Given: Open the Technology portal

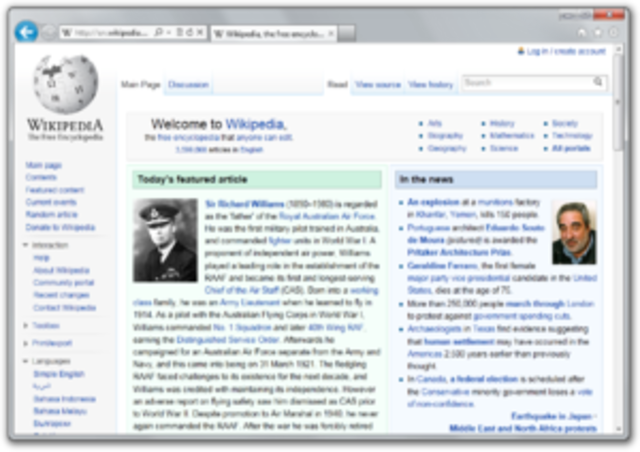Looking at the screenshot, I should click(x=572, y=136).
